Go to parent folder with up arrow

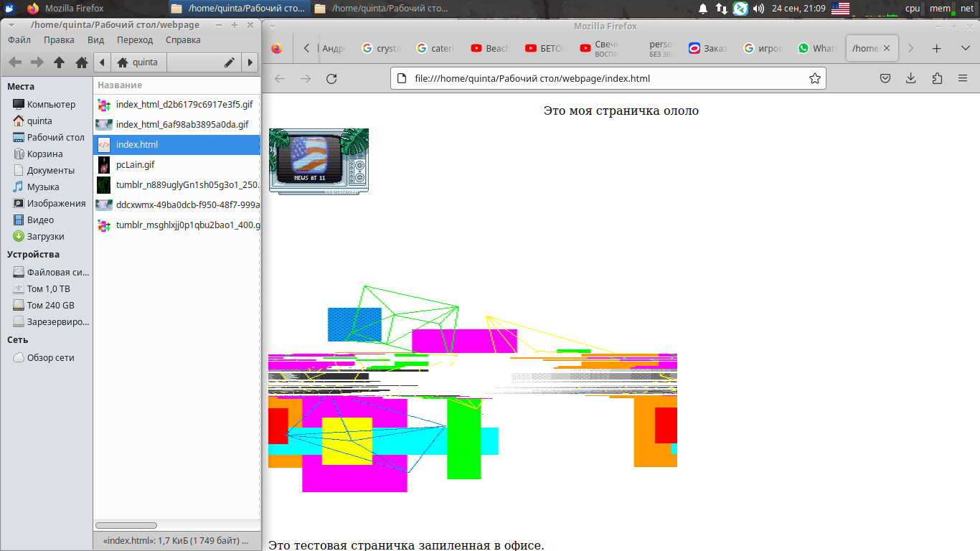[60, 62]
